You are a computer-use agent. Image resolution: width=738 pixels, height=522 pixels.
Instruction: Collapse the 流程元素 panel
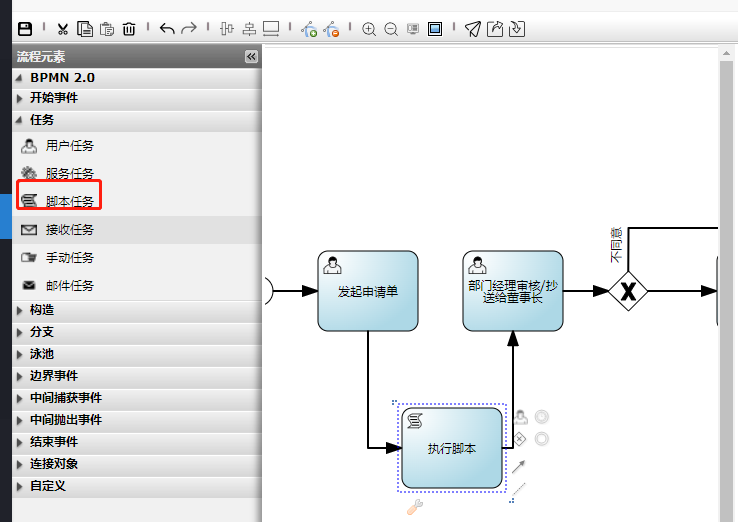251,57
